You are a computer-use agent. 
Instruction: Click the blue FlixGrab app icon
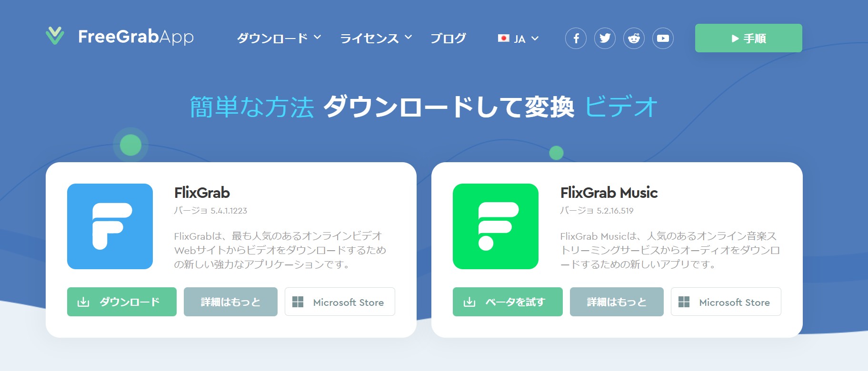pyautogui.click(x=110, y=226)
